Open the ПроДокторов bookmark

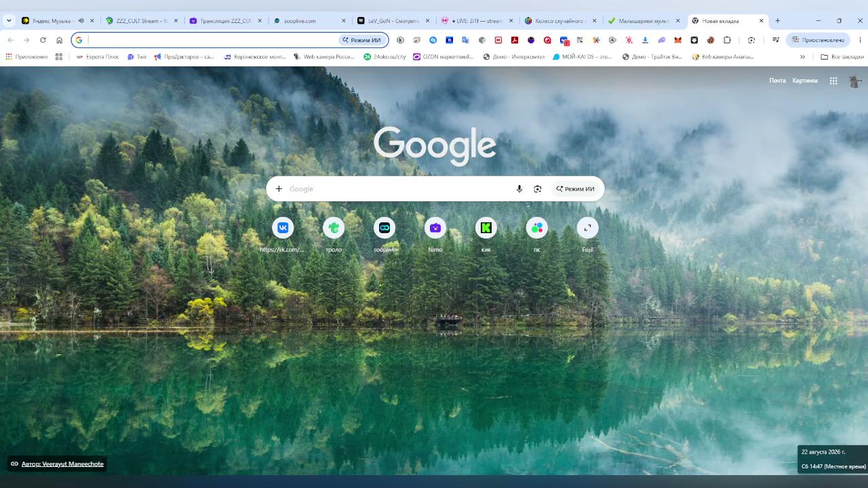(184, 57)
